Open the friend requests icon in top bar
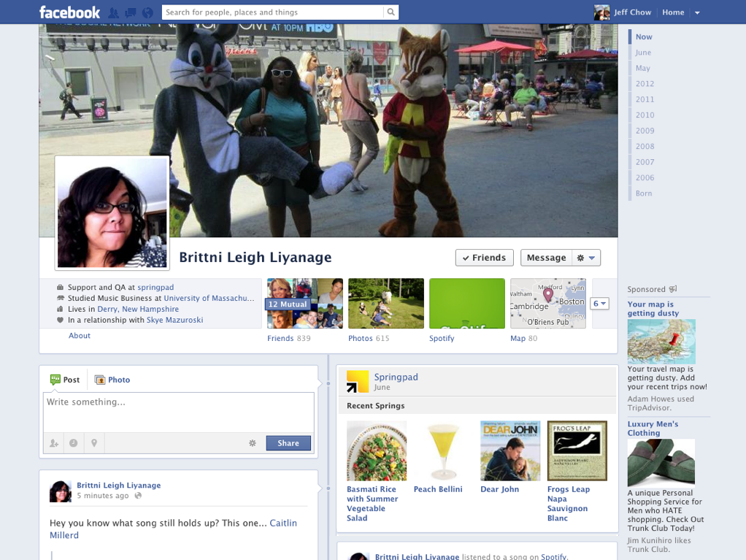Image resolution: width=746 pixels, height=560 pixels. [x=113, y=12]
